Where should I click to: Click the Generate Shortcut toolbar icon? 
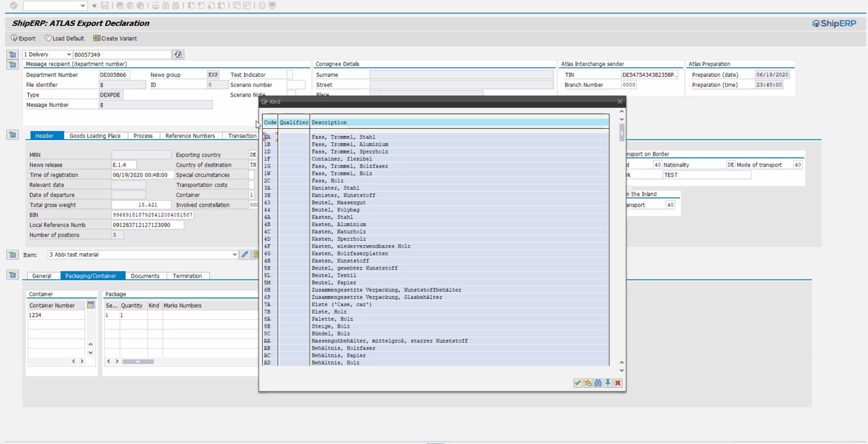click(x=247, y=6)
